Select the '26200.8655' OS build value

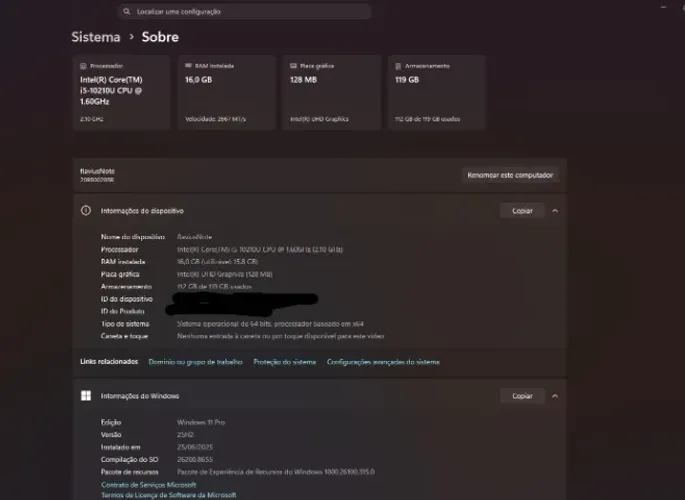pos(195,459)
